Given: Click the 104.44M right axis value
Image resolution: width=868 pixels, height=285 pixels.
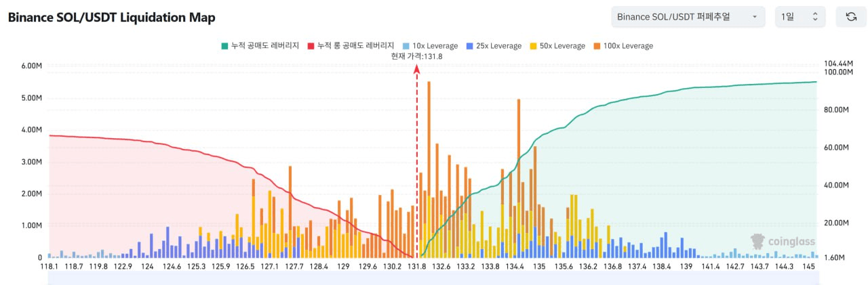Looking at the screenshot, I should tap(837, 62).
